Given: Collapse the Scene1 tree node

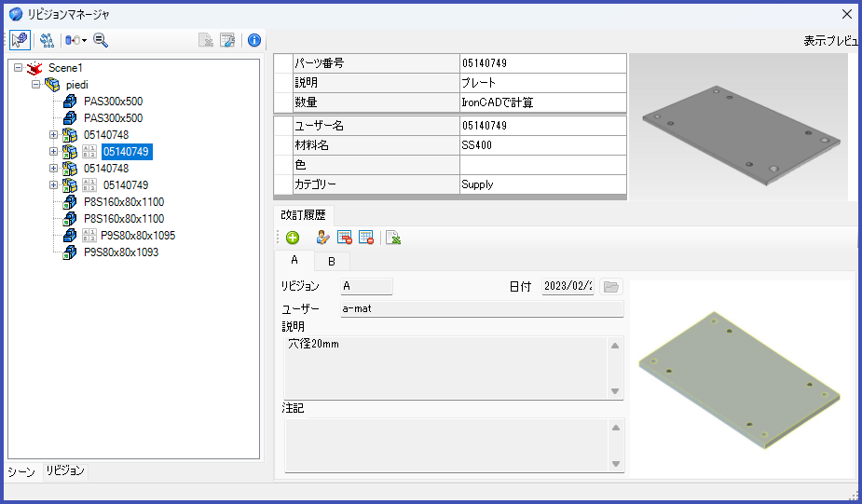Looking at the screenshot, I should click(x=18, y=68).
